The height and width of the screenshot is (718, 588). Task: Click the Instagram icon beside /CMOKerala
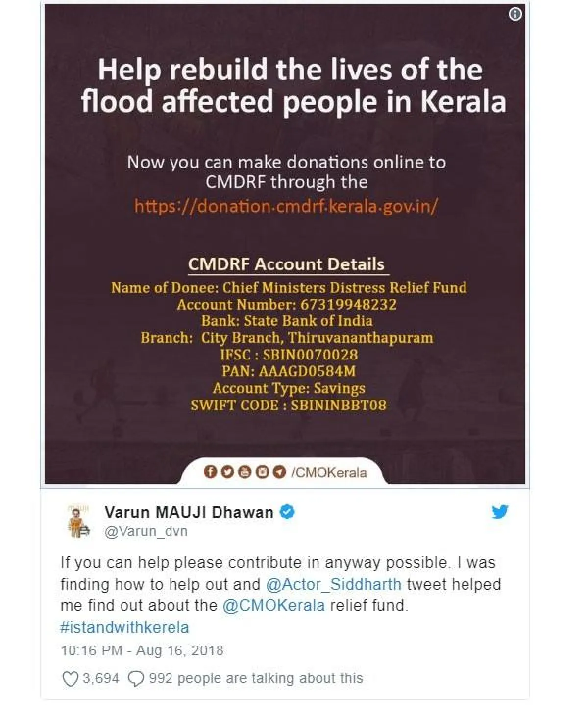point(263,472)
